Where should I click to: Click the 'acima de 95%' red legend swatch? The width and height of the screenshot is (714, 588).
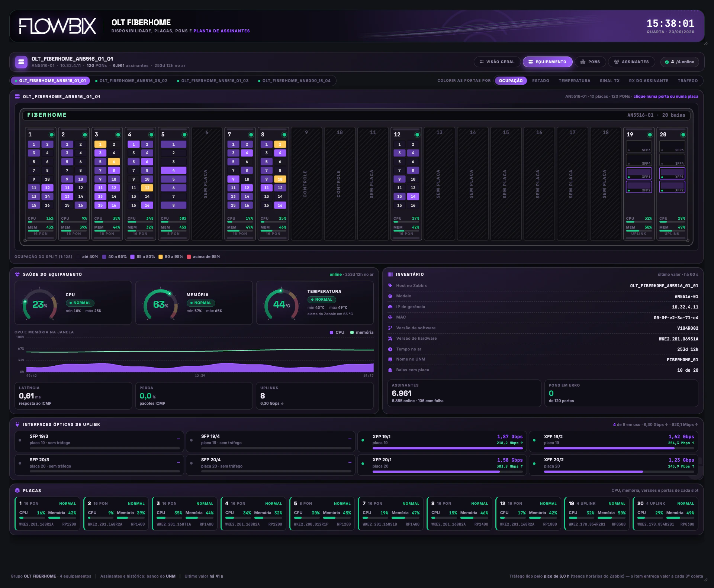coord(189,257)
